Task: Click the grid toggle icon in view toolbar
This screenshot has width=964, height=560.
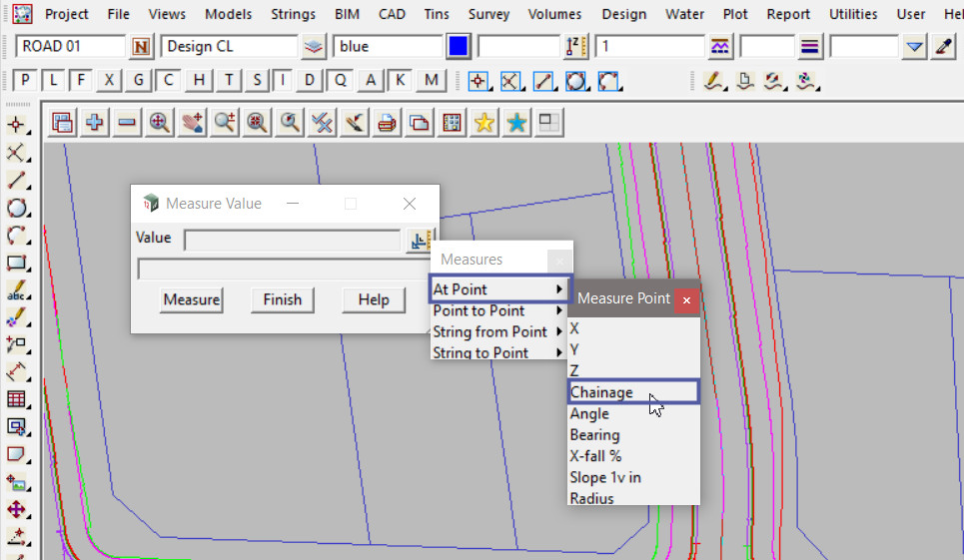Action: [453, 123]
